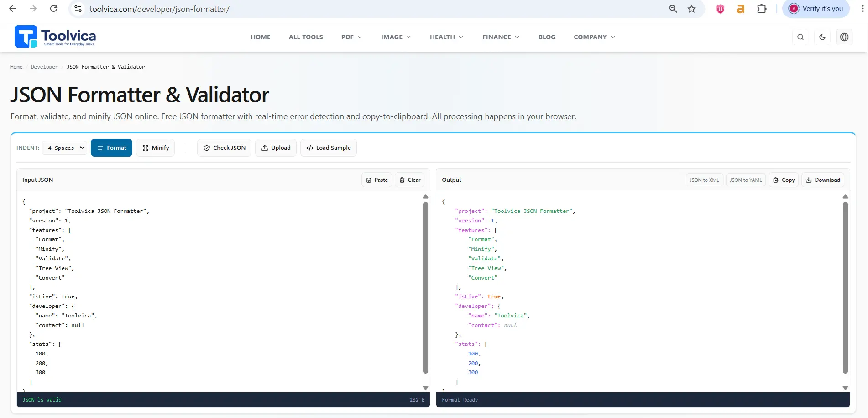Open the orange 'a' extension icon
This screenshot has height=418, width=868.
[x=741, y=9]
